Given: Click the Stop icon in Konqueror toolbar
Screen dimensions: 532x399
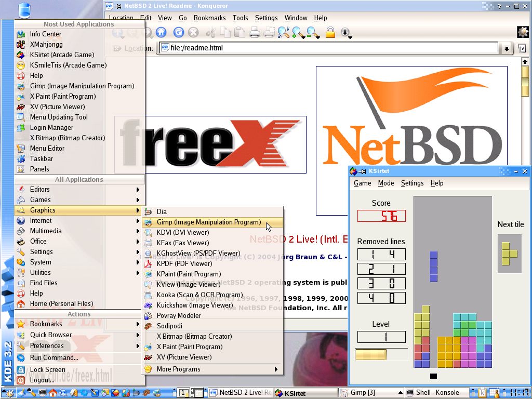Looking at the screenshot, I should tap(193, 32).
